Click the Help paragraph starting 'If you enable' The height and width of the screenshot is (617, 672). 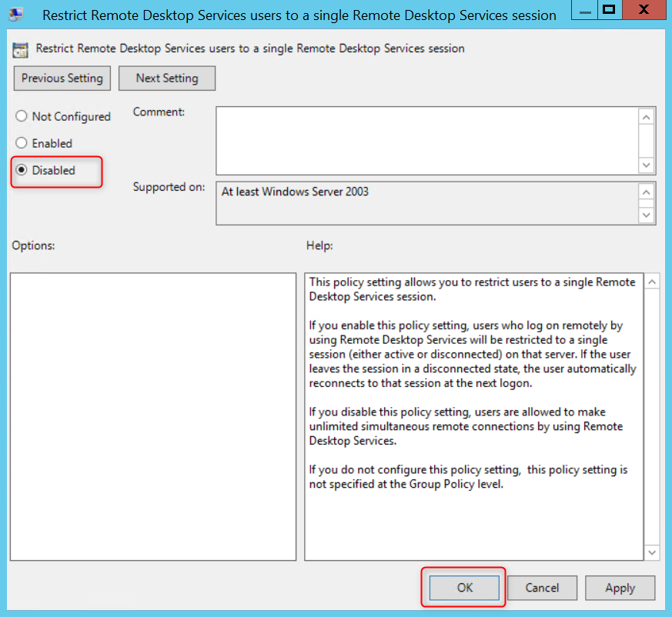(x=473, y=354)
